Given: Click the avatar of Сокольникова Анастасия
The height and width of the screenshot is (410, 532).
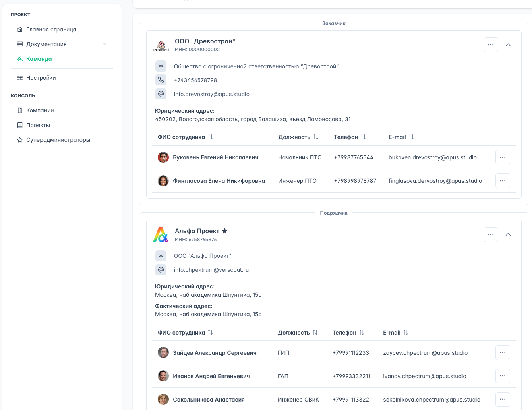Looking at the screenshot, I should point(163,399).
